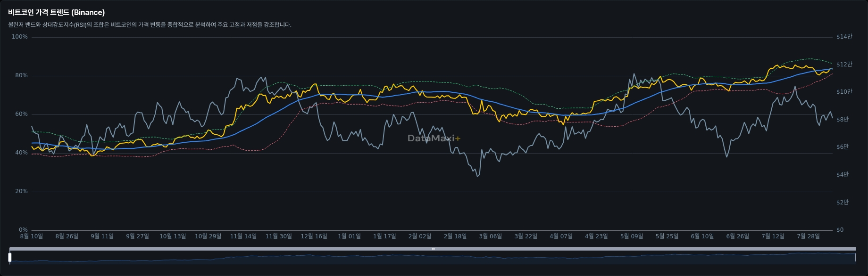Click the 3월 22일 date label

526,236
